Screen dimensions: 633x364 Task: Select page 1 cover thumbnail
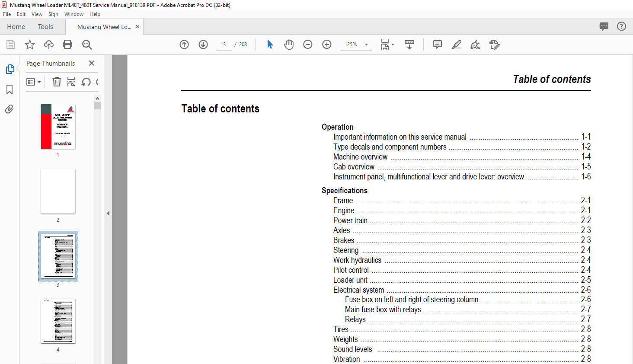click(58, 127)
